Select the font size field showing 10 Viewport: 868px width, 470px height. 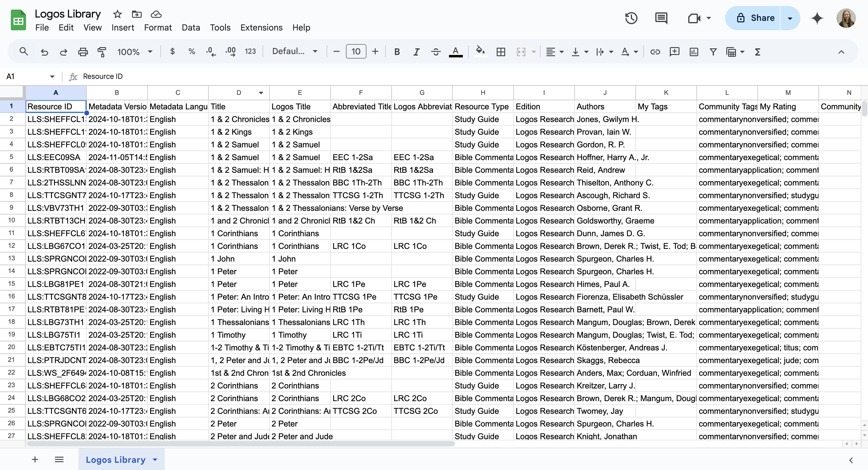point(356,52)
